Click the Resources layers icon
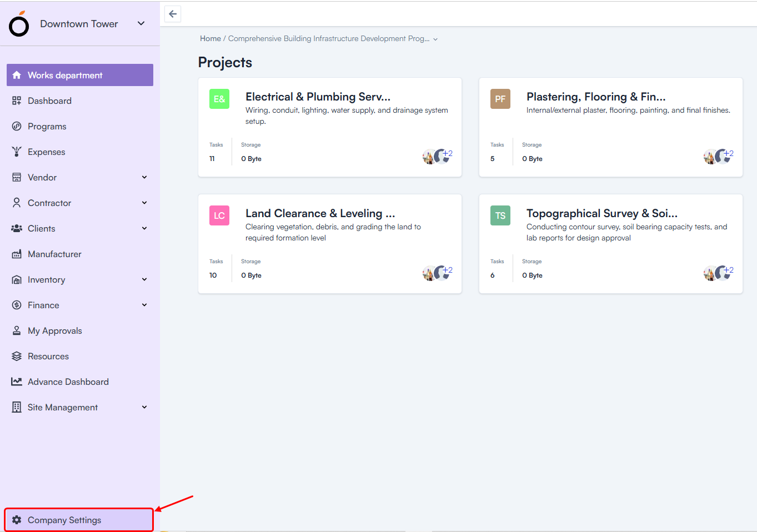 (17, 356)
